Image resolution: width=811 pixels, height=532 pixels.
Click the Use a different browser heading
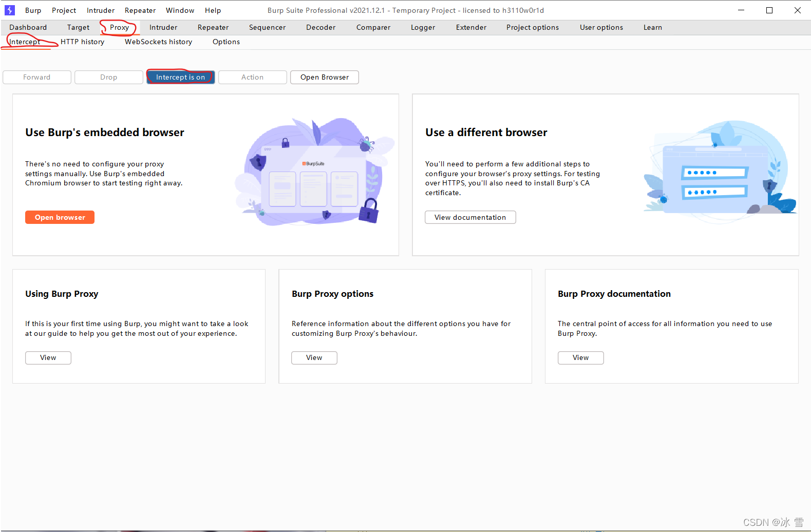pyautogui.click(x=486, y=132)
